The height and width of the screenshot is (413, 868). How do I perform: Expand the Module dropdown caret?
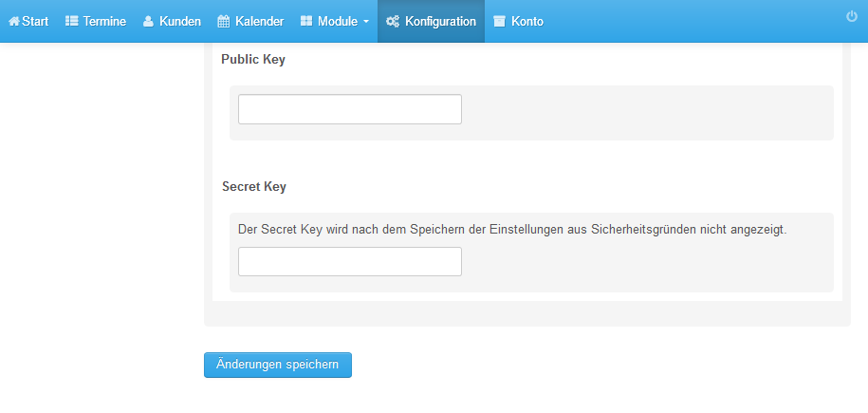(366, 22)
